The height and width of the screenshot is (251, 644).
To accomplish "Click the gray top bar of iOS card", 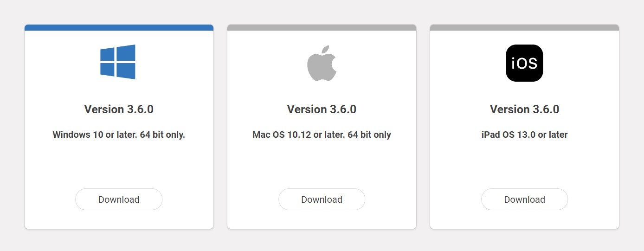I will pyautogui.click(x=524, y=27).
